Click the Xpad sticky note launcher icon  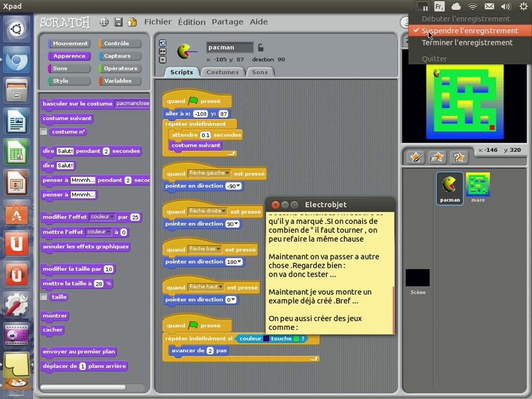click(16, 365)
